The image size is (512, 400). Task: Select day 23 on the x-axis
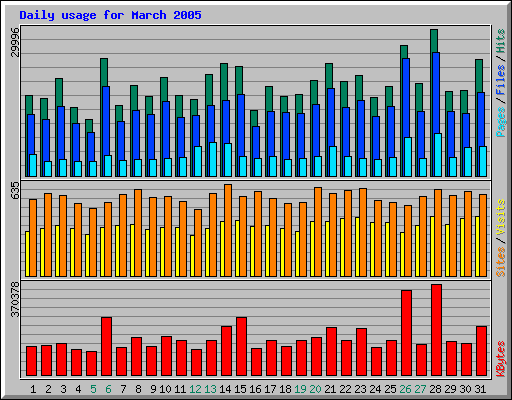tap(360, 389)
